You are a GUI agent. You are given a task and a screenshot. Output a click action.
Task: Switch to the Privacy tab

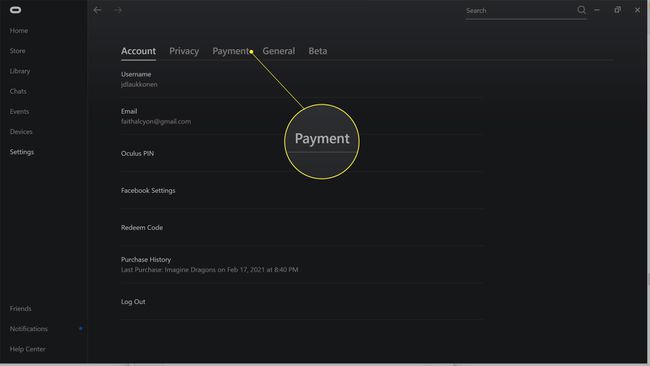(184, 51)
